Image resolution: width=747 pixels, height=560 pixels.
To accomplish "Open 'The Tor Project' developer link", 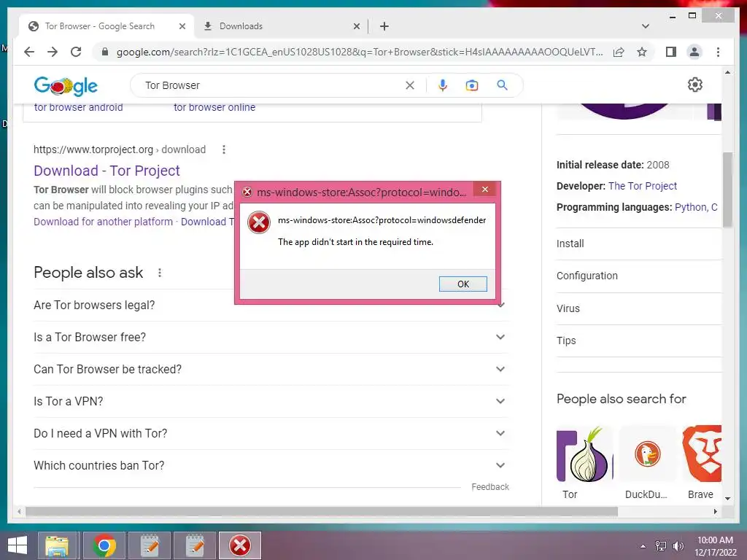I will pos(642,186).
